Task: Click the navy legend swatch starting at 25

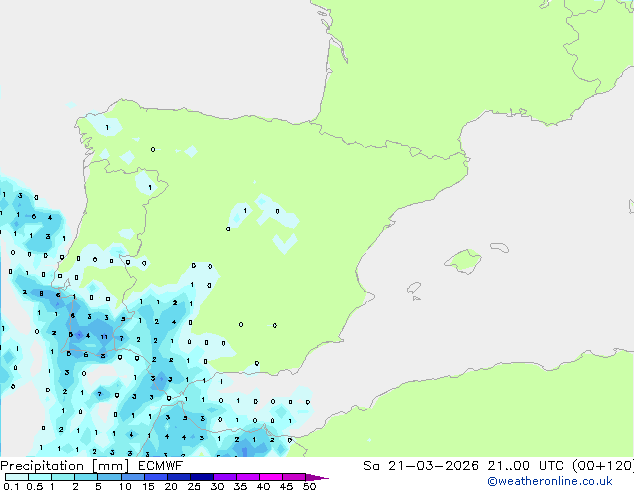Action: pos(202,477)
